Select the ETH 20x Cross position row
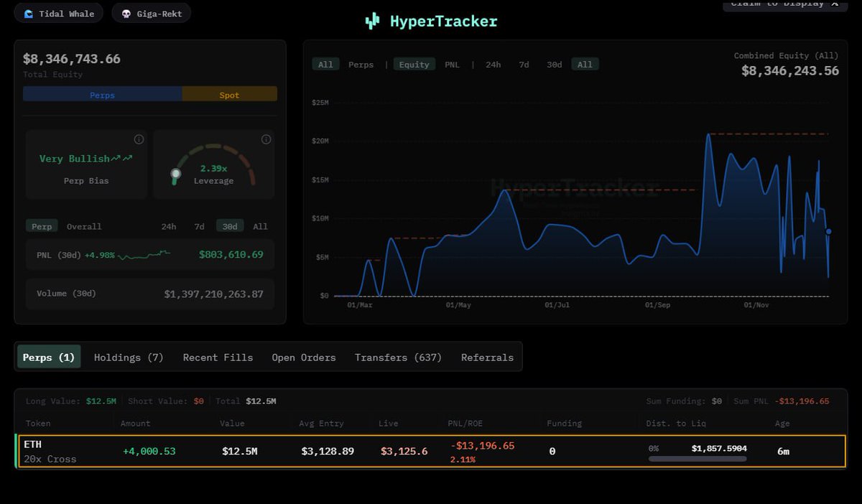Viewport: 862px width, 504px height. (x=431, y=452)
